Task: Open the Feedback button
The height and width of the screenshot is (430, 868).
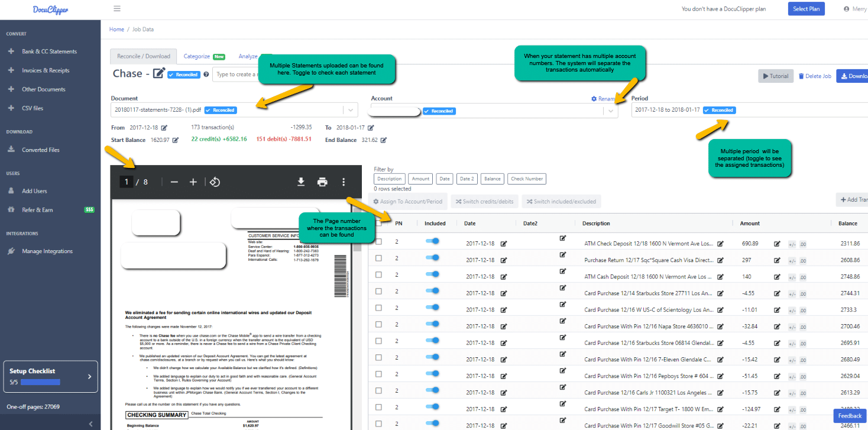Action: tap(850, 416)
